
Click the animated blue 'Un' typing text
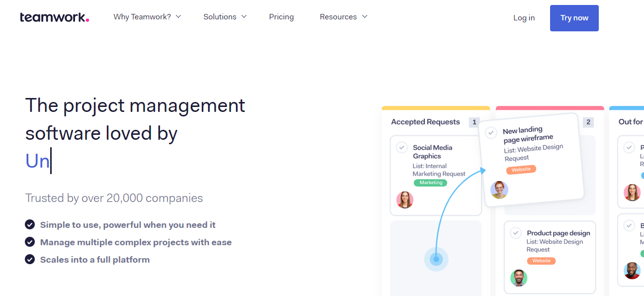pos(37,161)
